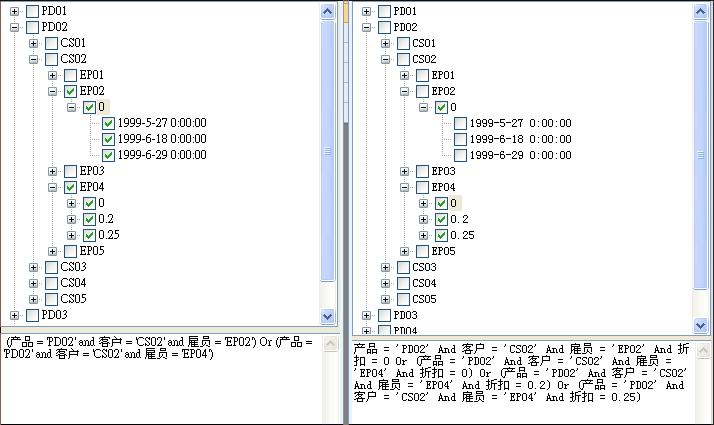Select '1999-6-29 0:00:00' in left tree

[x=162, y=155]
